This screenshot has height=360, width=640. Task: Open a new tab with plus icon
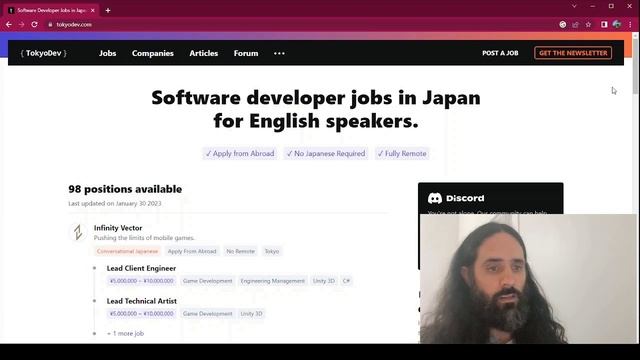[x=108, y=10]
